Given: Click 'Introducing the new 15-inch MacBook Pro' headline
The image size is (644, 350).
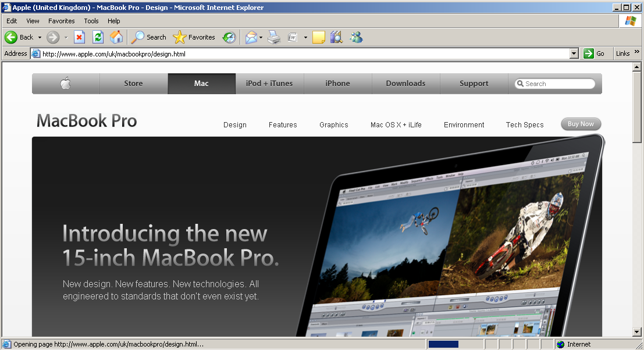Looking at the screenshot, I should click(x=170, y=245).
